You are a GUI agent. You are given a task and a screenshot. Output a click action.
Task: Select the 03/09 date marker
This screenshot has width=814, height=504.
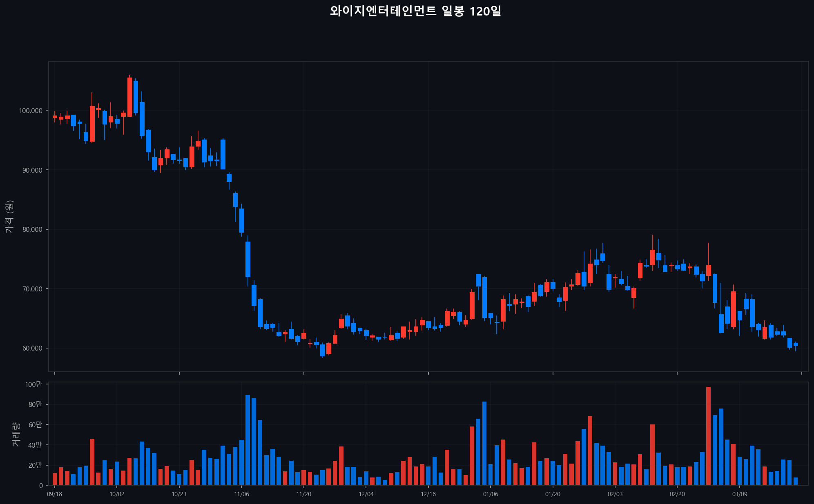(x=739, y=494)
